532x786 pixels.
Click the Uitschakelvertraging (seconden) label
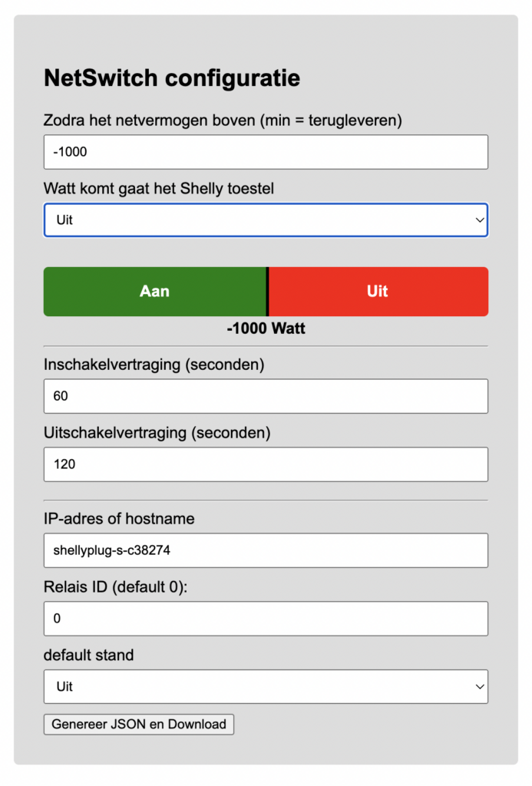[157, 433]
